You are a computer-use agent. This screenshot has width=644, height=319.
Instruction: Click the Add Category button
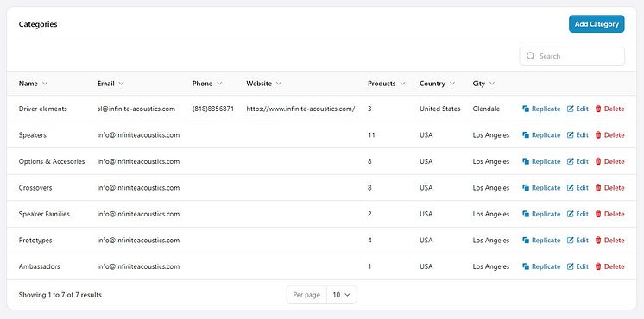(597, 24)
